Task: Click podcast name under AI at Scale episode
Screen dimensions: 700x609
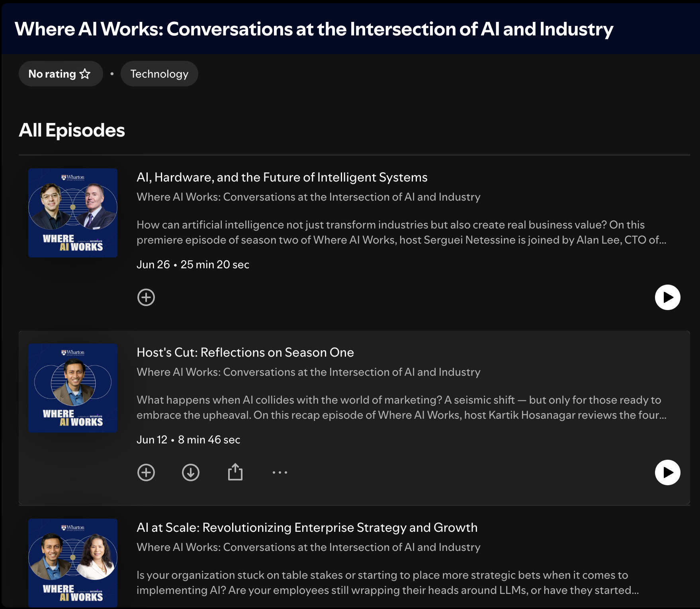Action: [309, 547]
